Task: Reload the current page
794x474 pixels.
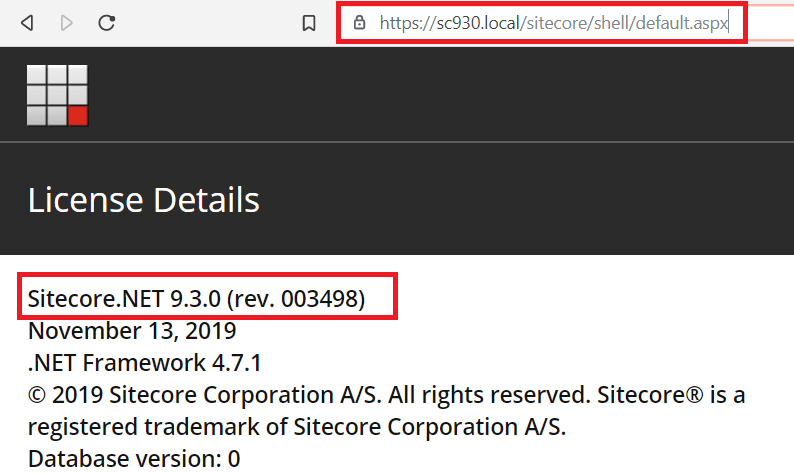Action: 107,22
